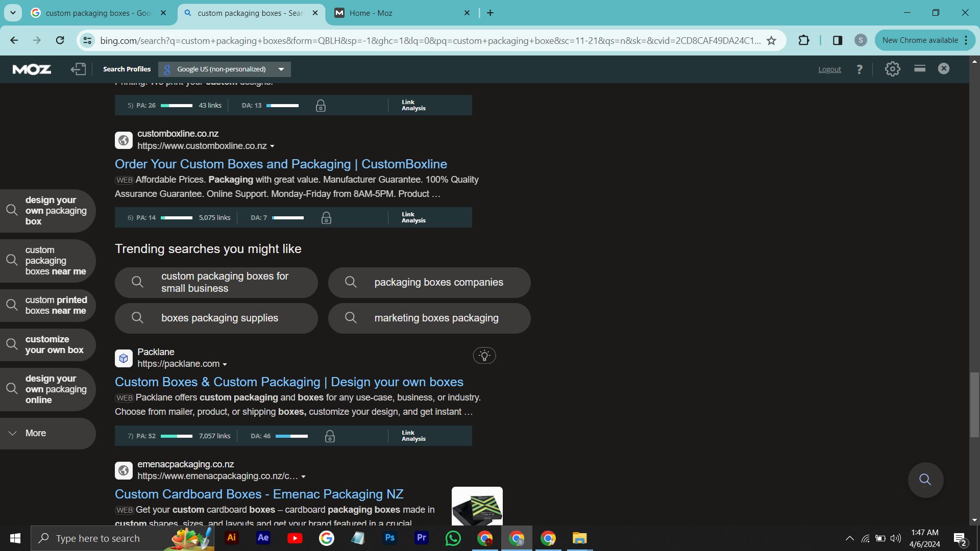
Task: Open Link Analysis for the Packlane result
Action: pos(413,436)
